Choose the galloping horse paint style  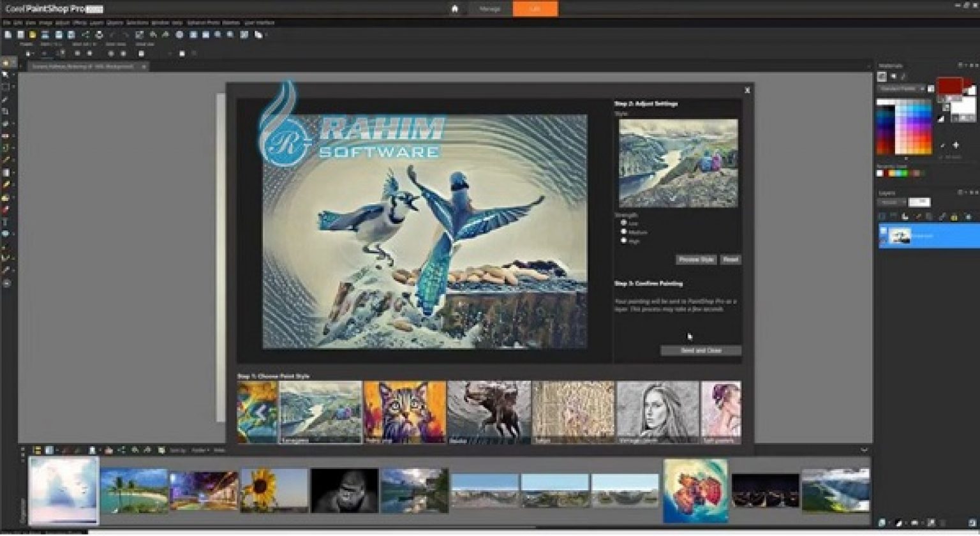click(489, 412)
